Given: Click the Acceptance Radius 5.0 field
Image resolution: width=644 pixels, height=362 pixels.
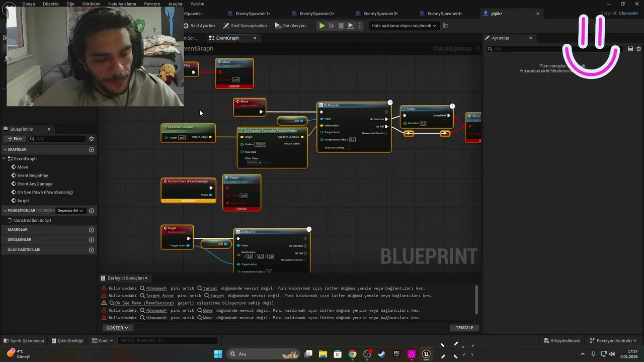Looking at the screenshot, I should [352, 140].
